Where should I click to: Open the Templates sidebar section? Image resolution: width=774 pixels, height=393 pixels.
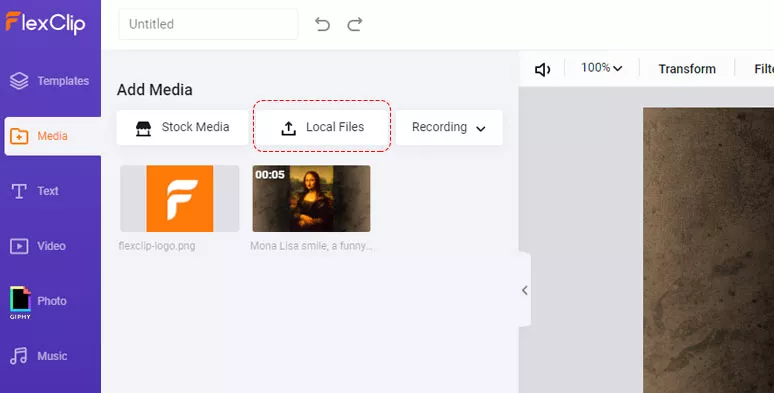pyautogui.click(x=49, y=81)
